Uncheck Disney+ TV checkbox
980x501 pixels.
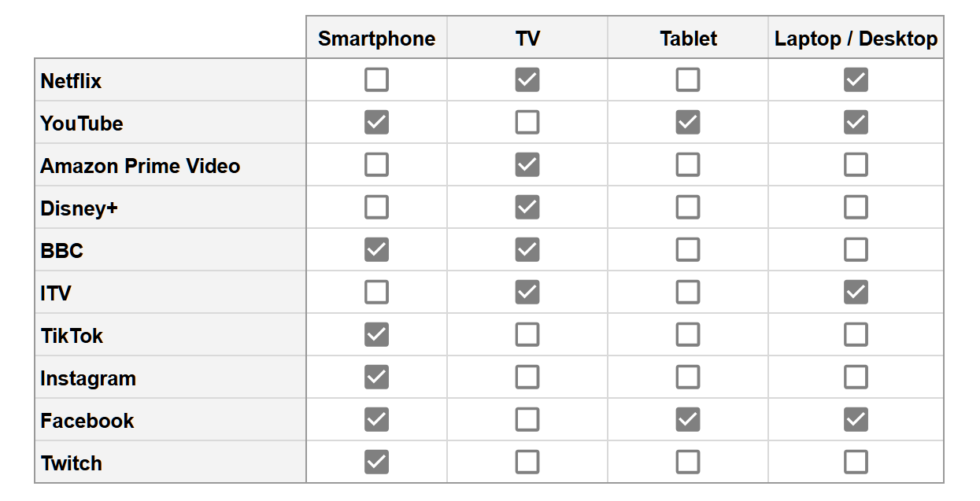tap(527, 208)
